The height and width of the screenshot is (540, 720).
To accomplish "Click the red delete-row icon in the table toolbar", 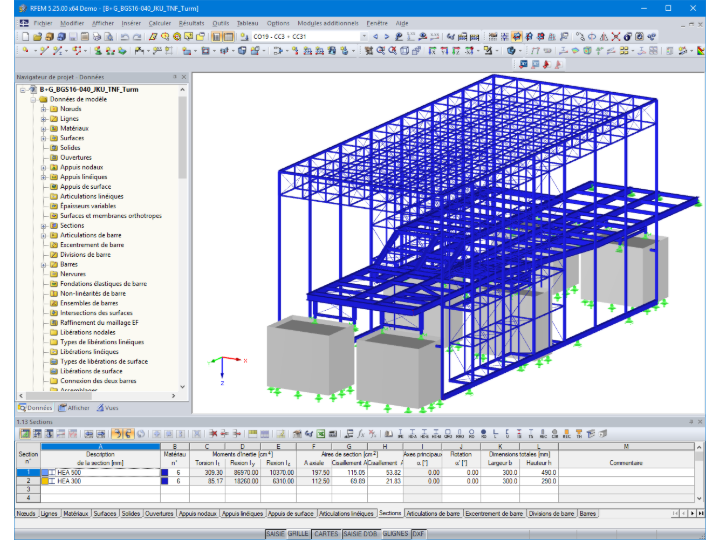I will 213,433.
